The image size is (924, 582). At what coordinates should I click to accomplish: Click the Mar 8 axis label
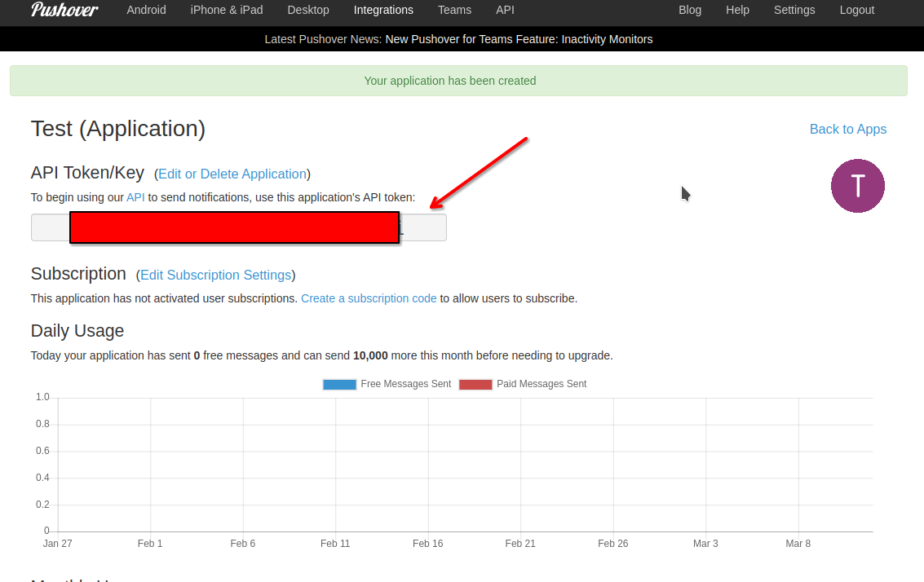[x=798, y=544]
